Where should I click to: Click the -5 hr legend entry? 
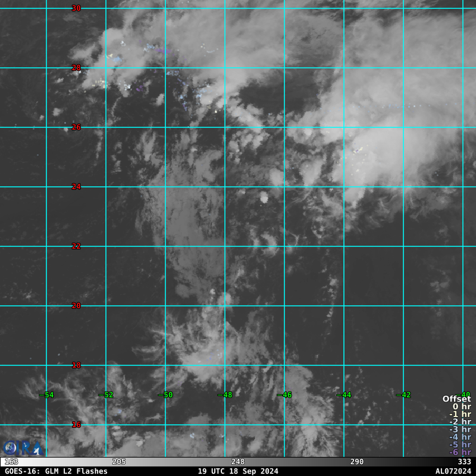460,444
